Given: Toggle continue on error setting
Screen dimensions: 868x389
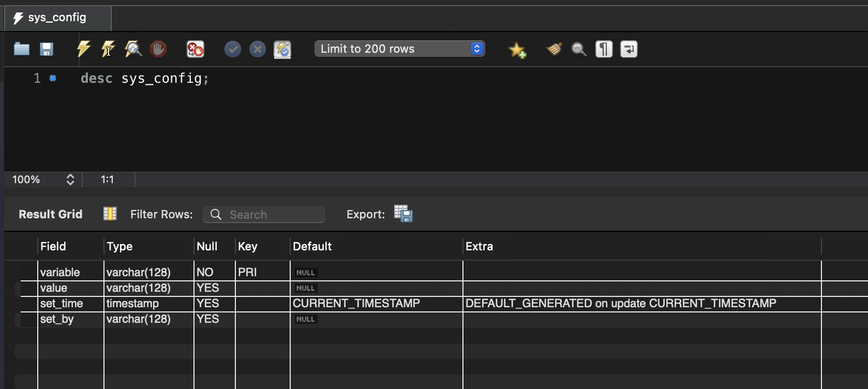Looking at the screenshot, I should tap(195, 49).
